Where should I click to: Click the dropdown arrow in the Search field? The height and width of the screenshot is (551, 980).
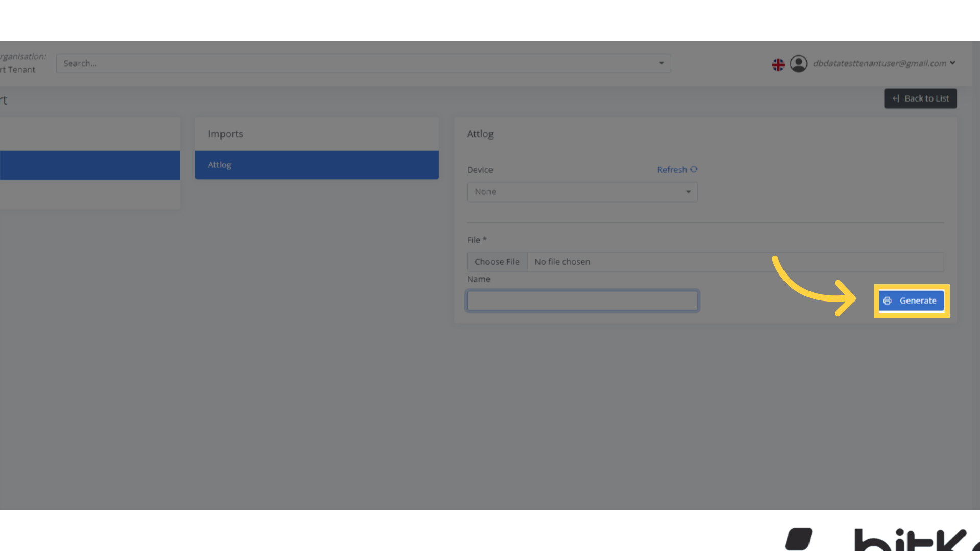click(661, 63)
